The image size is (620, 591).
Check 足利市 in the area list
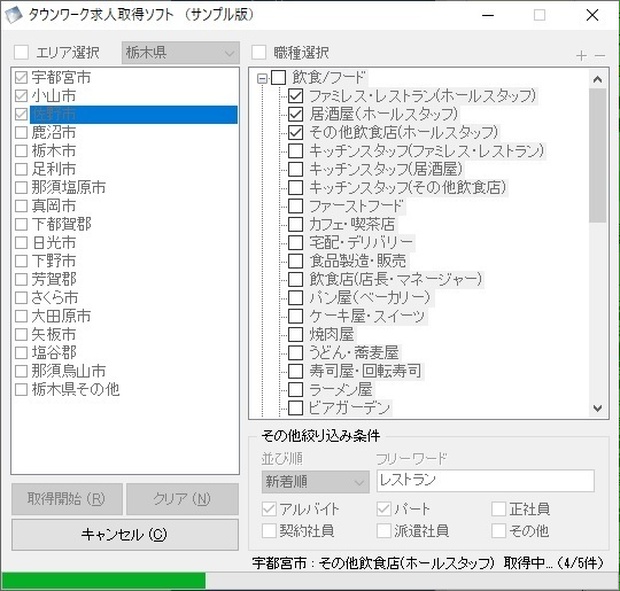click(21, 169)
